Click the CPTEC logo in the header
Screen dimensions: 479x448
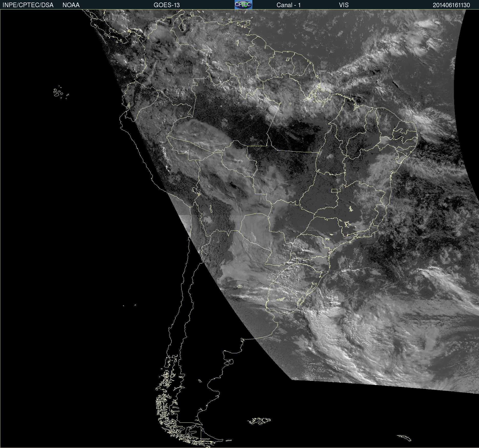[x=243, y=5]
